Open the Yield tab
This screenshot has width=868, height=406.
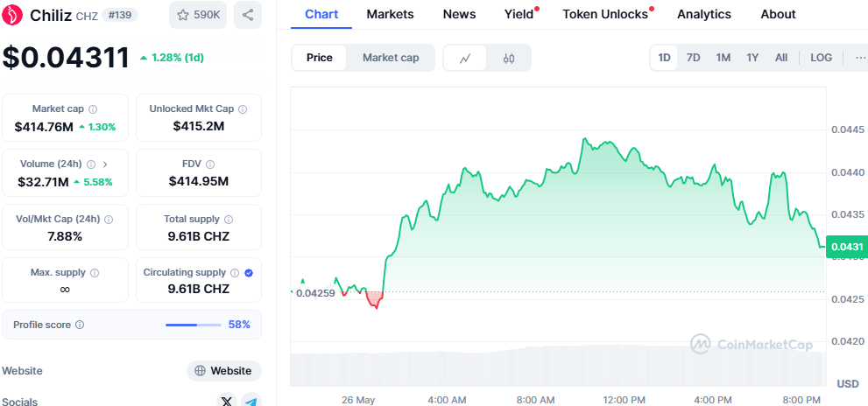pos(519,14)
